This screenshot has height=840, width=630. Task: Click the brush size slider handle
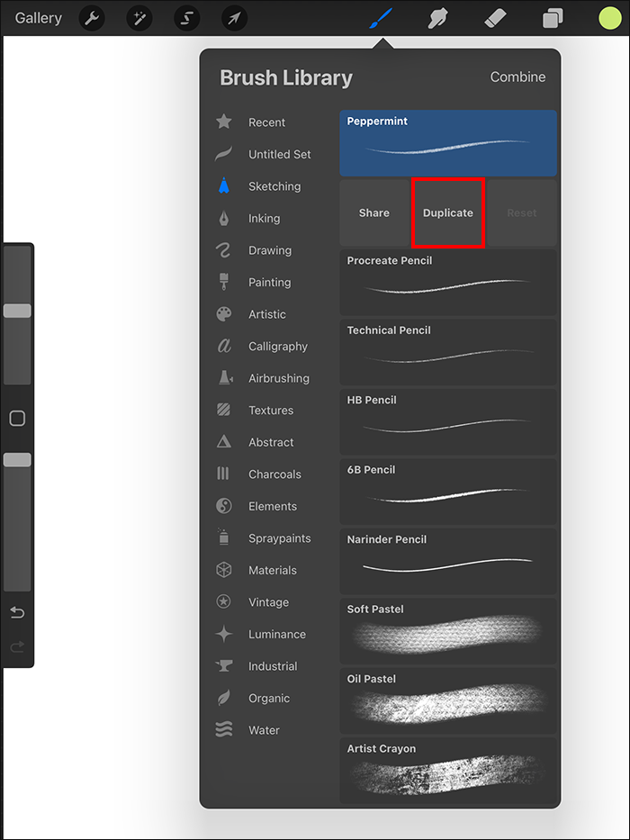coord(17,311)
